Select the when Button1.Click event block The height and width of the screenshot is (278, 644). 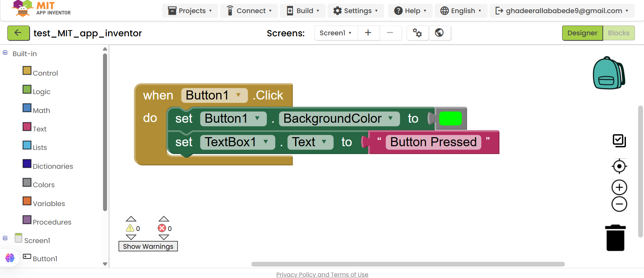tap(158, 95)
